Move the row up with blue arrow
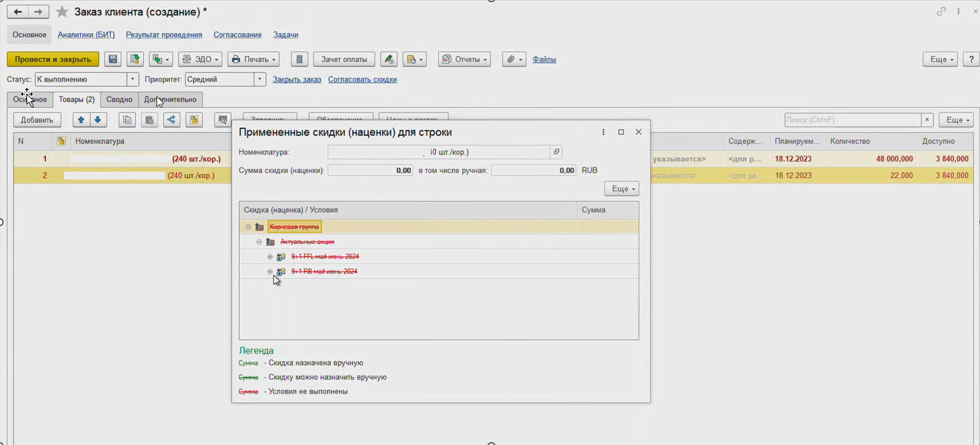This screenshot has height=445, width=980. pos(81,120)
